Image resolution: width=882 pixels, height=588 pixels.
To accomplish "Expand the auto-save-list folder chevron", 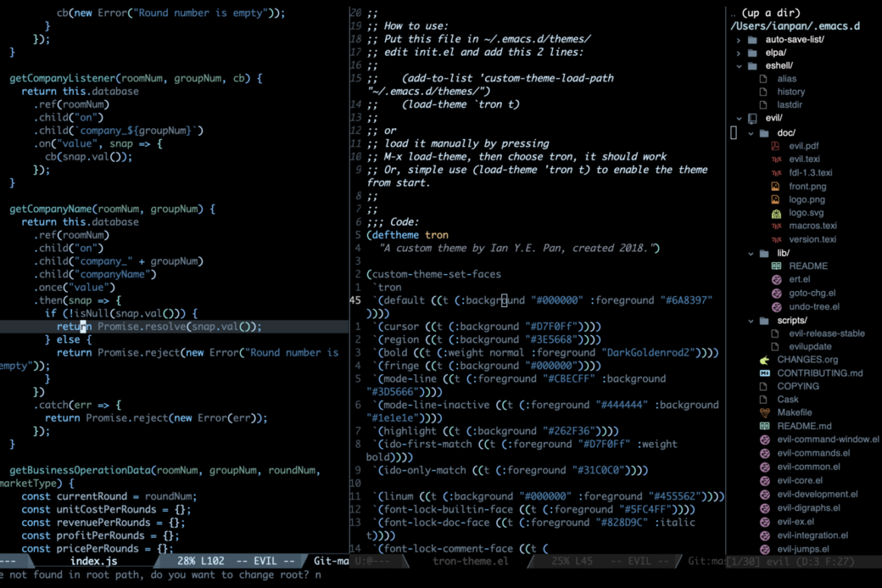I will pos(738,40).
